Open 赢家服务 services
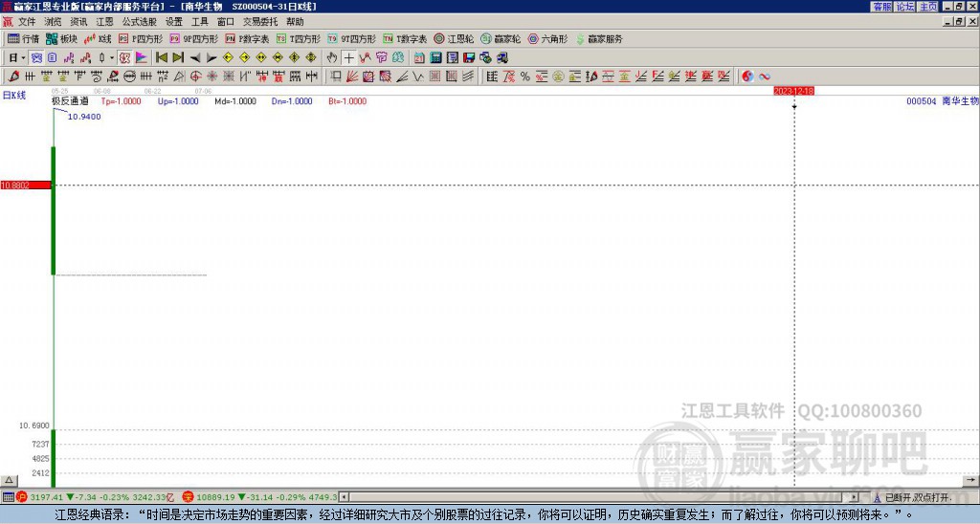The image size is (980, 524). click(x=599, y=38)
